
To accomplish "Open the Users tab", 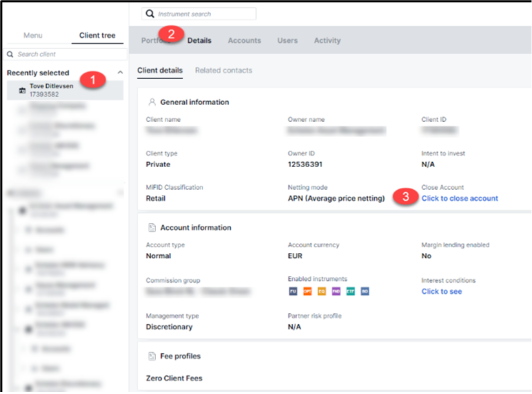I will (x=287, y=41).
